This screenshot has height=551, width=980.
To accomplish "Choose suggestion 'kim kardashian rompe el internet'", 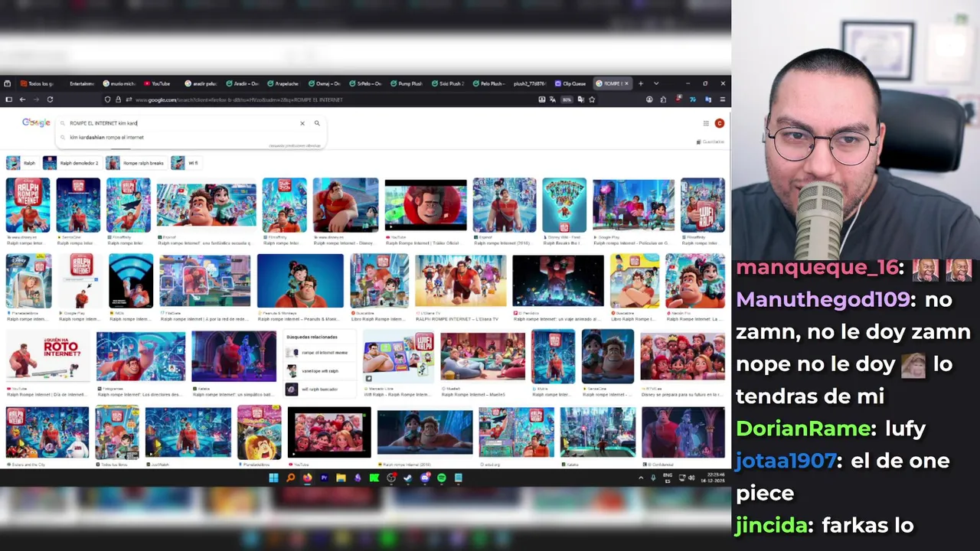I will (106, 138).
